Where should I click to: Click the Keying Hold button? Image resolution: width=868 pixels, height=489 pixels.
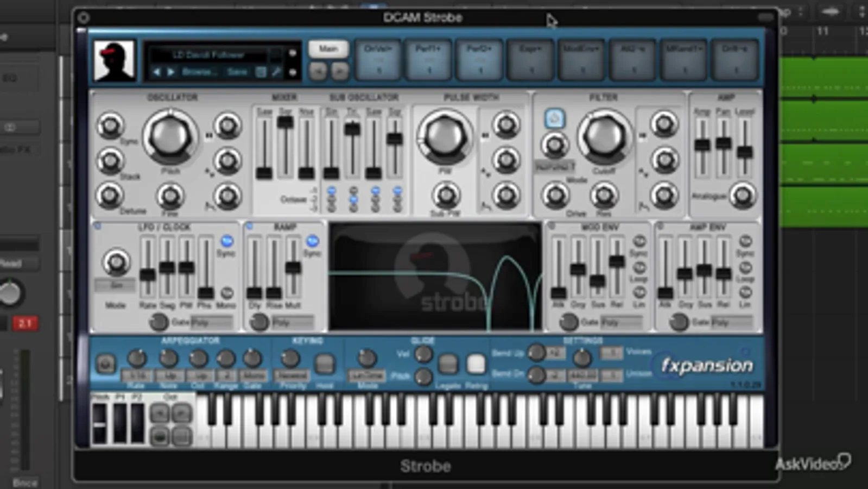click(325, 364)
